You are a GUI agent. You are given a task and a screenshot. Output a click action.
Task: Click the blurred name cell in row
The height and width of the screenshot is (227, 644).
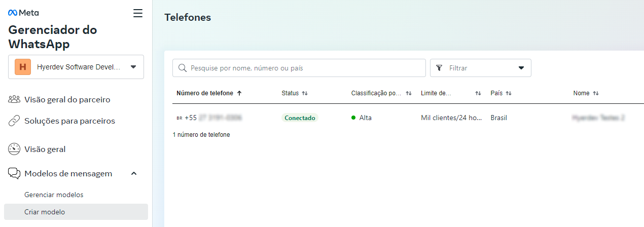click(598, 118)
